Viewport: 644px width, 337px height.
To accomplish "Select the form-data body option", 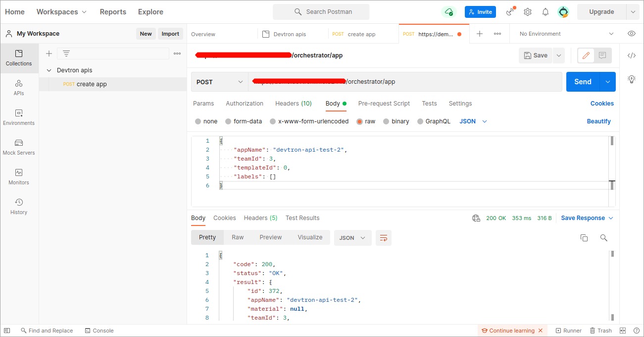I will [243, 121].
